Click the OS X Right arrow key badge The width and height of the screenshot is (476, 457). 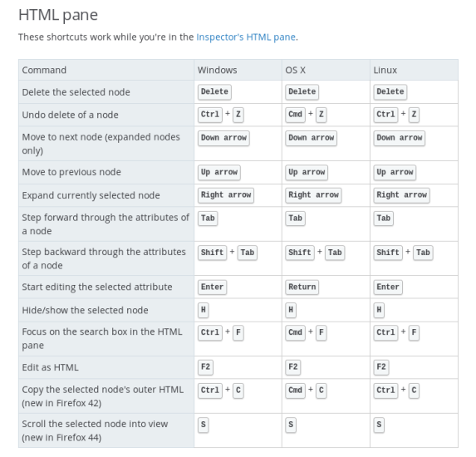pos(313,195)
